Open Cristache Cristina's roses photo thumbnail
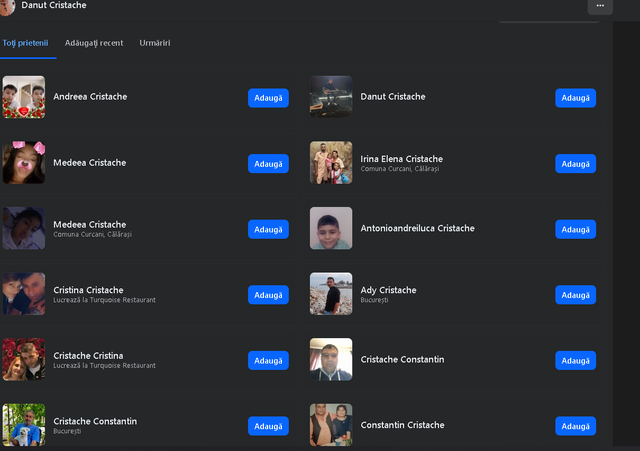The width and height of the screenshot is (640, 451). [24, 359]
